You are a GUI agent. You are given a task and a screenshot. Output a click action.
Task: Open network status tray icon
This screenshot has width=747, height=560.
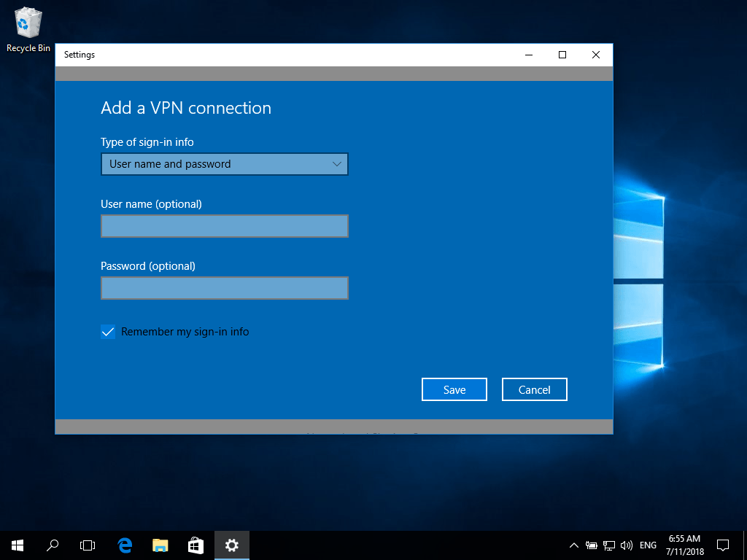pos(609,545)
